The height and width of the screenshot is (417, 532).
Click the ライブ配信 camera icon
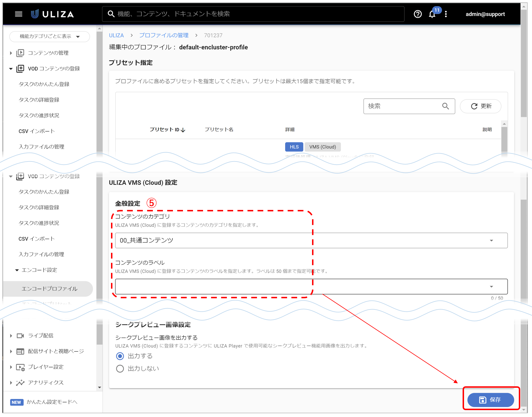pyautogui.click(x=20, y=336)
